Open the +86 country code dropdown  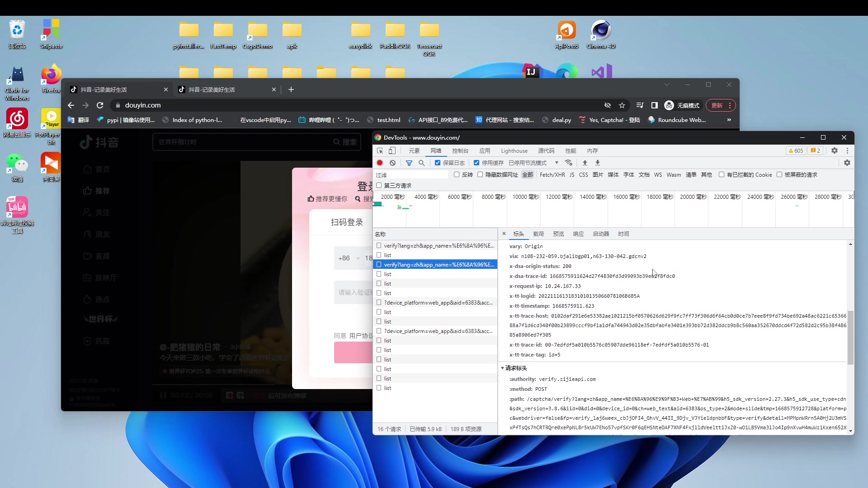[349, 258]
